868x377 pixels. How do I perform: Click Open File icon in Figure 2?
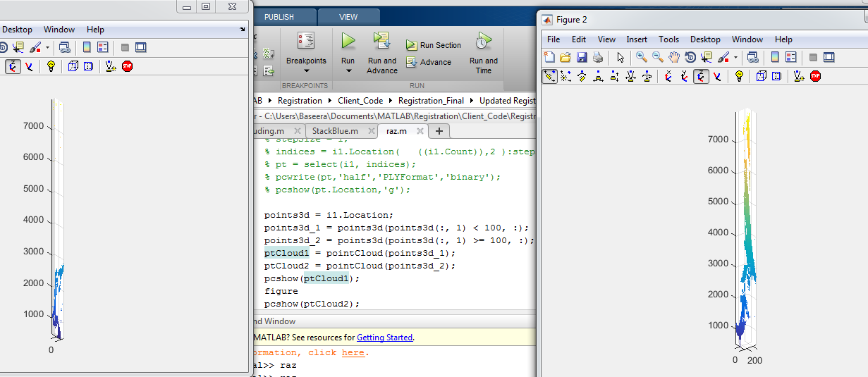pyautogui.click(x=565, y=57)
